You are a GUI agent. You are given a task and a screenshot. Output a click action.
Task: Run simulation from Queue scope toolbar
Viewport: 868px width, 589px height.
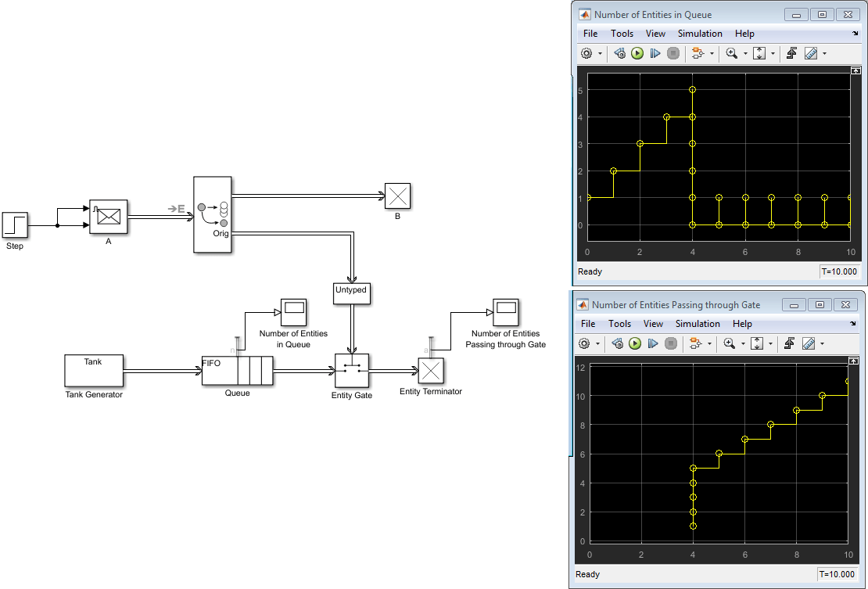point(637,53)
